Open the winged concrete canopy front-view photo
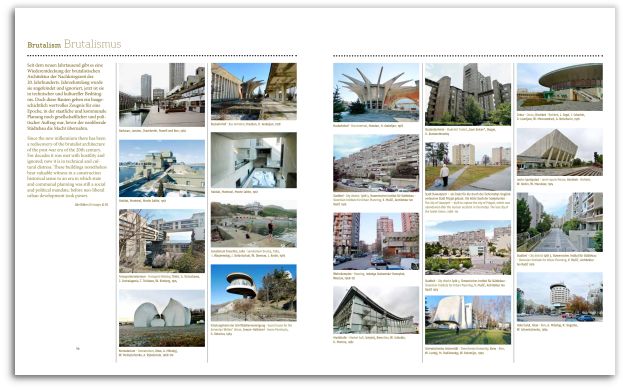This screenshot has width=623, height=390. click(376, 92)
